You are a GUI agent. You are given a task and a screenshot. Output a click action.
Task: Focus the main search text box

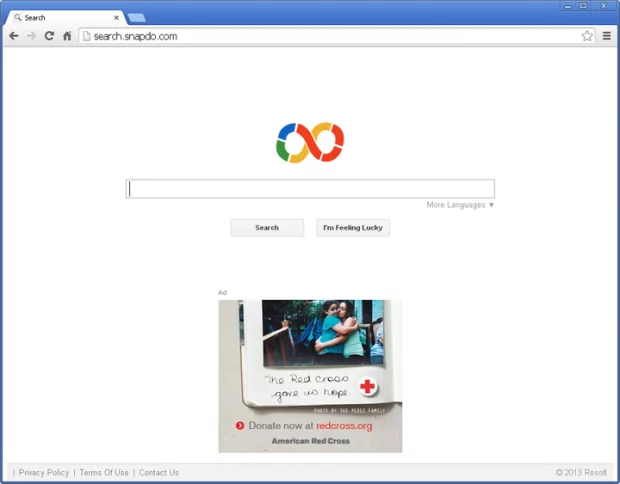310,189
